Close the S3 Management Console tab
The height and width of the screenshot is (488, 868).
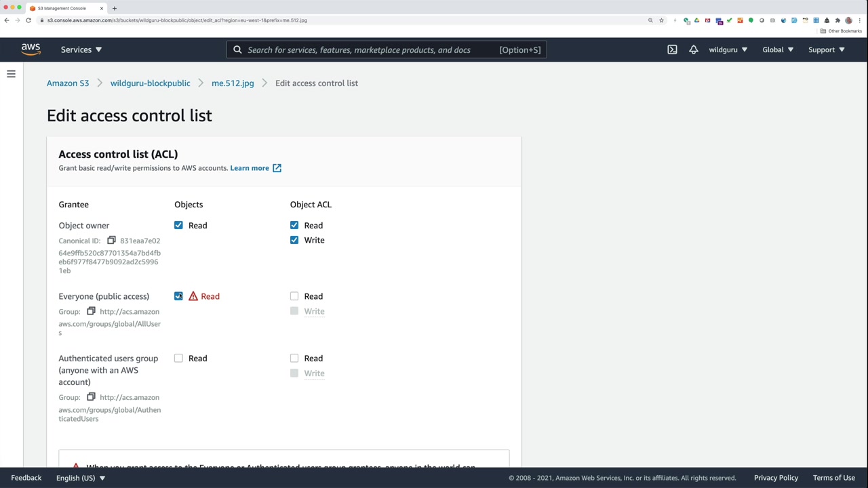(102, 8)
